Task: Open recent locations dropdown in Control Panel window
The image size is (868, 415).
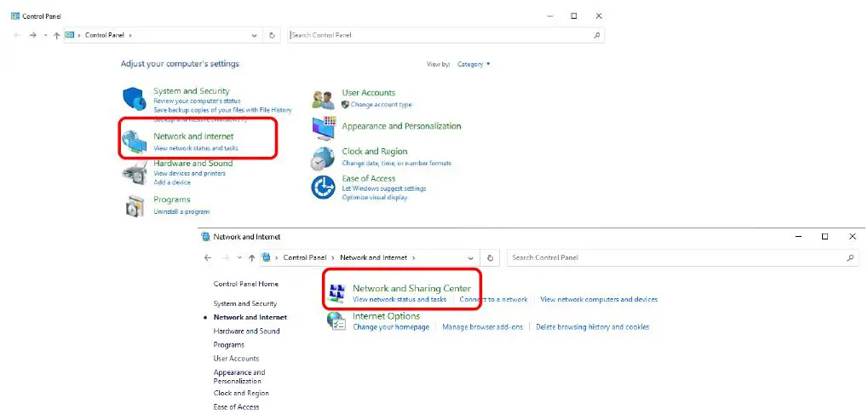Action: 46,35
